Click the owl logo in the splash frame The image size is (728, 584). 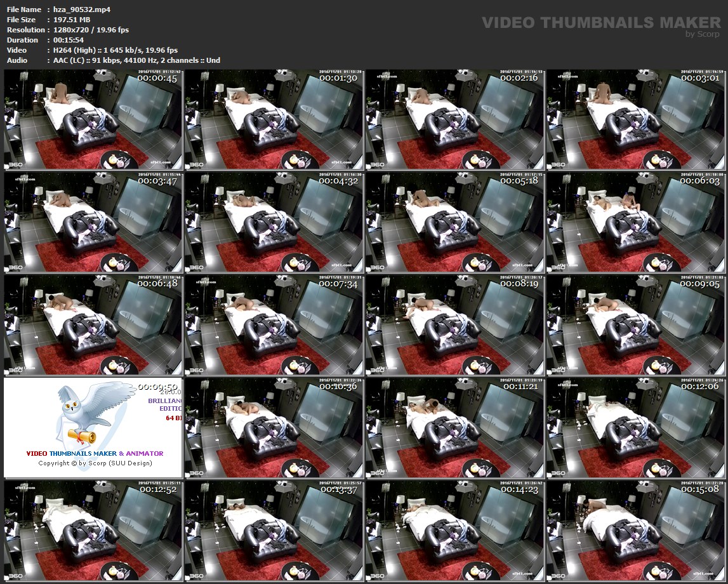pos(95,415)
